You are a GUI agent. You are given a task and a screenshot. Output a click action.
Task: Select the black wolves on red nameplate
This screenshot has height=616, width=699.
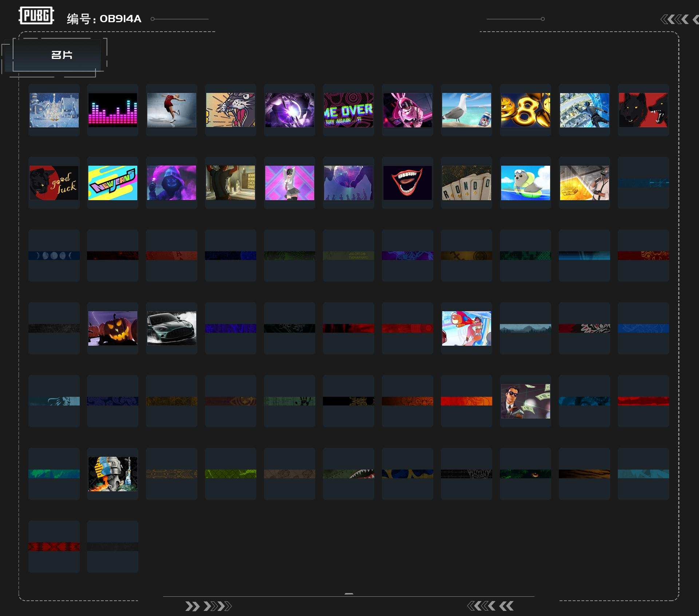click(643, 110)
